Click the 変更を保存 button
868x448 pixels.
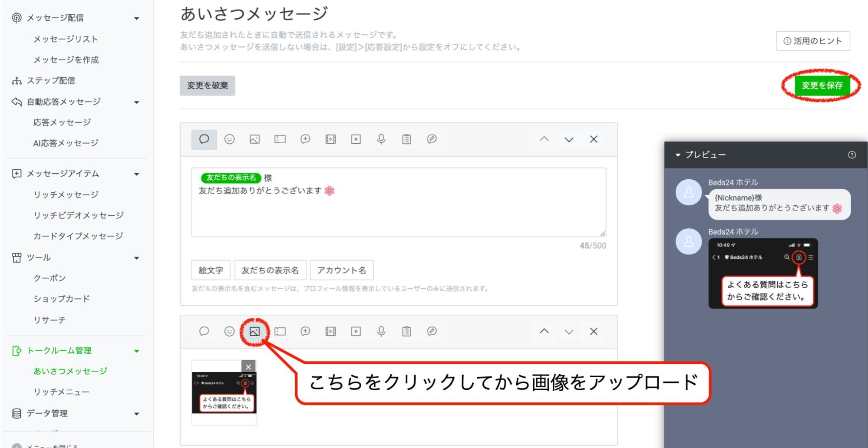tap(822, 86)
